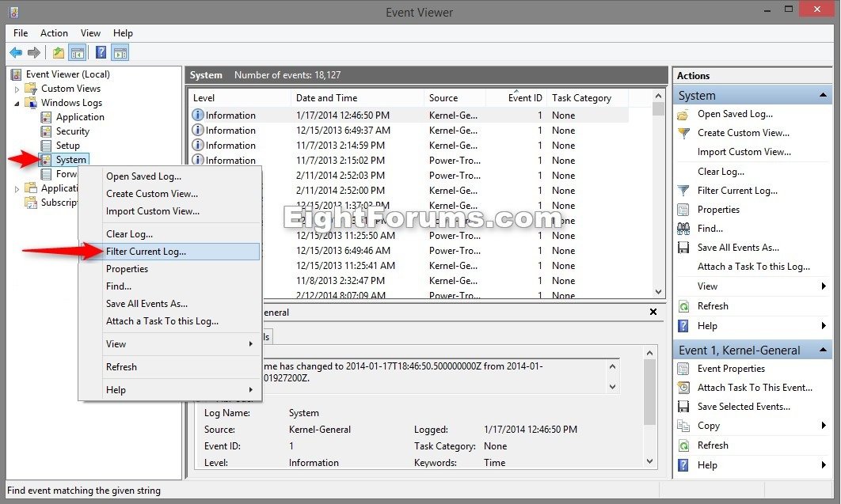
Task: Select the Security log in the tree
Action: click(x=72, y=131)
